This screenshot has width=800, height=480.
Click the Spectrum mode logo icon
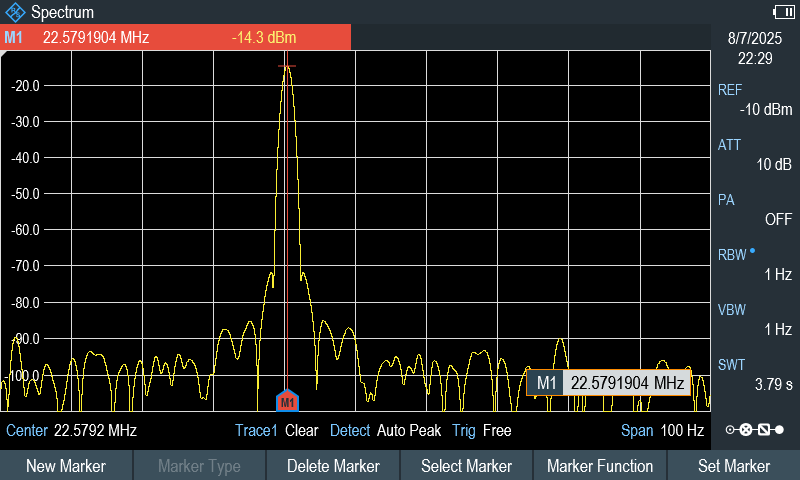(x=15, y=12)
